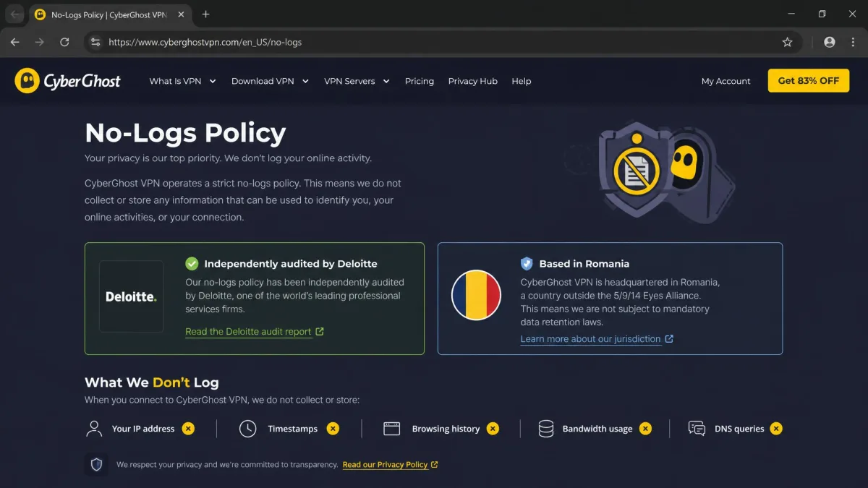Click the Your IP address label
Screen dimensions: 868x488
[143, 429]
